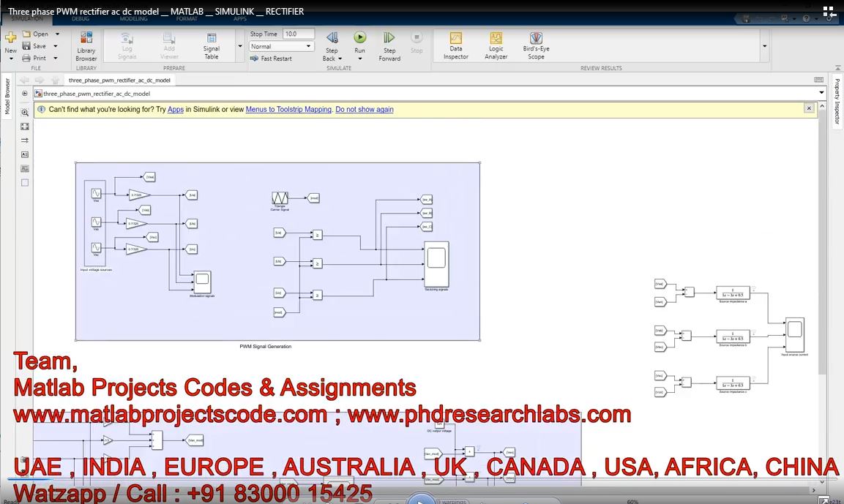Open the address bar dropdown arrow
Screen dimensions: 844x504
click(821, 92)
